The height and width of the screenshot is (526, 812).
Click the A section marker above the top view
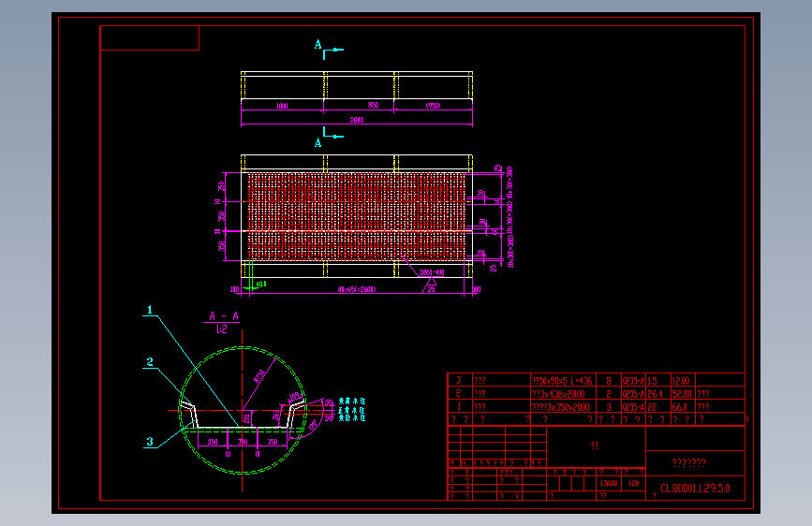[318, 45]
